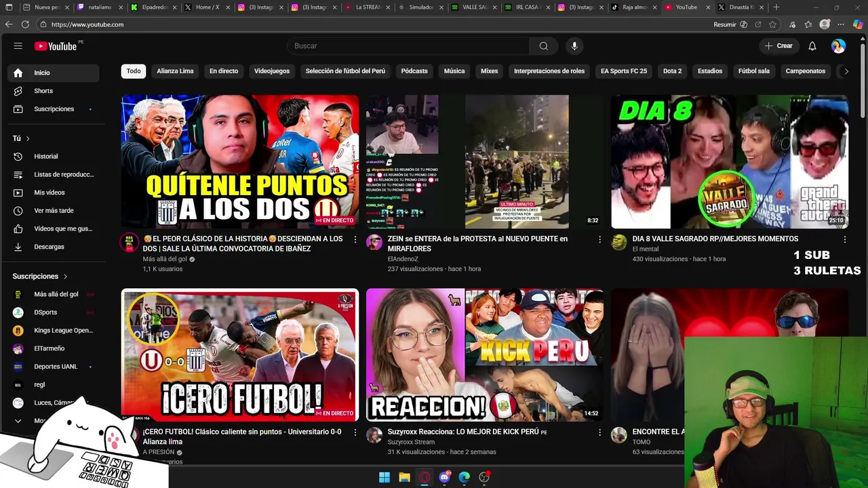The width and height of the screenshot is (868, 488).
Task: Open the account avatar menu
Action: [x=838, y=46]
